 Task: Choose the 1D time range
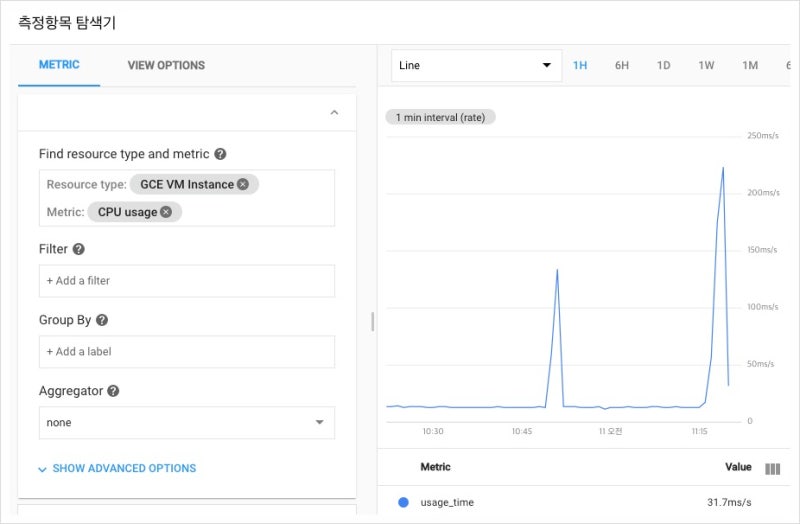tap(663, 66)
